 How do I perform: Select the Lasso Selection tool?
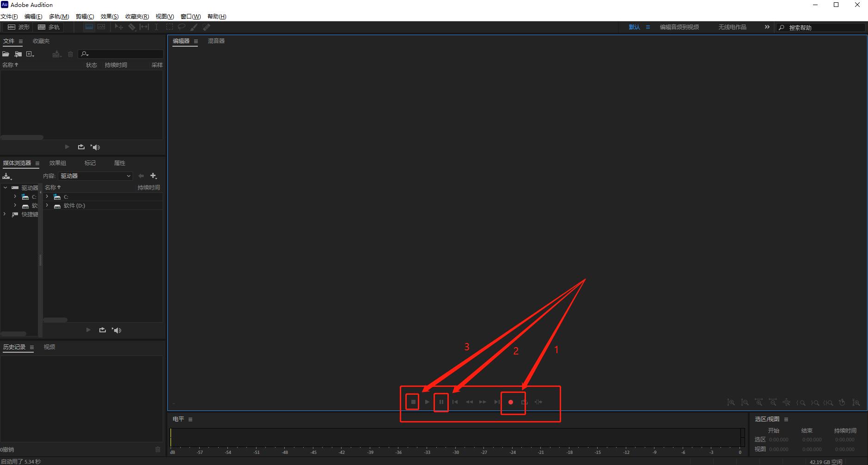click(x=182, y=27)
